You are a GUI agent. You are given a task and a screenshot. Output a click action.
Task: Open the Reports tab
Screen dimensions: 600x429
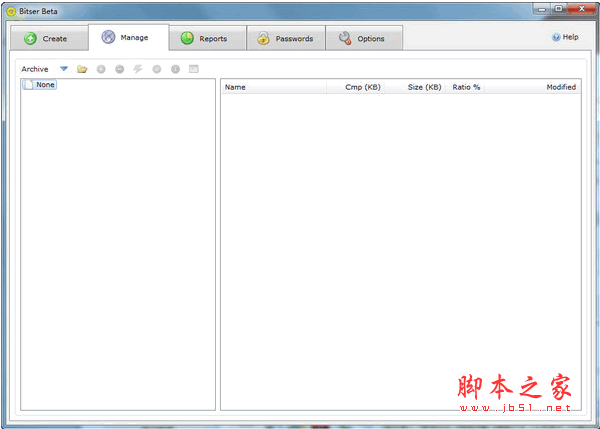[x=207, y=38]
